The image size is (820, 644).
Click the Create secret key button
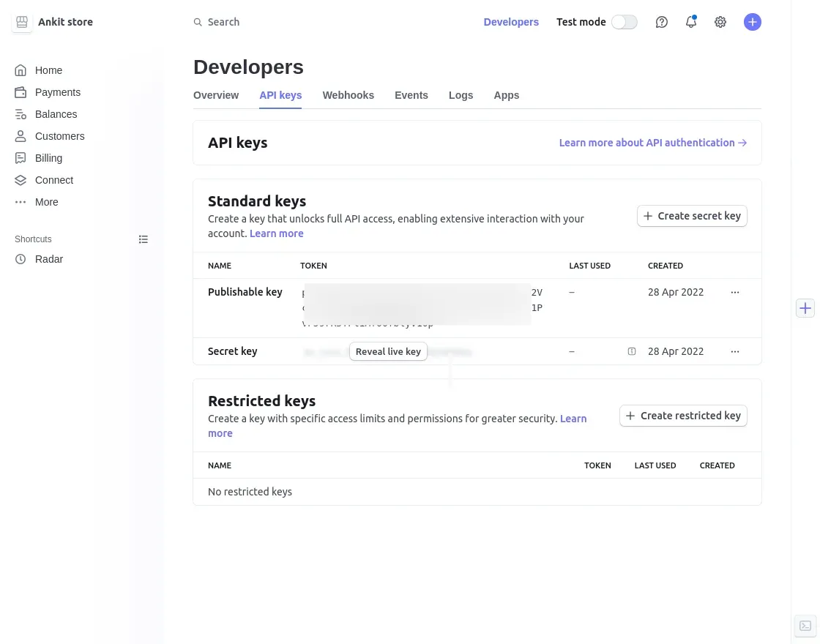(691, 216)
